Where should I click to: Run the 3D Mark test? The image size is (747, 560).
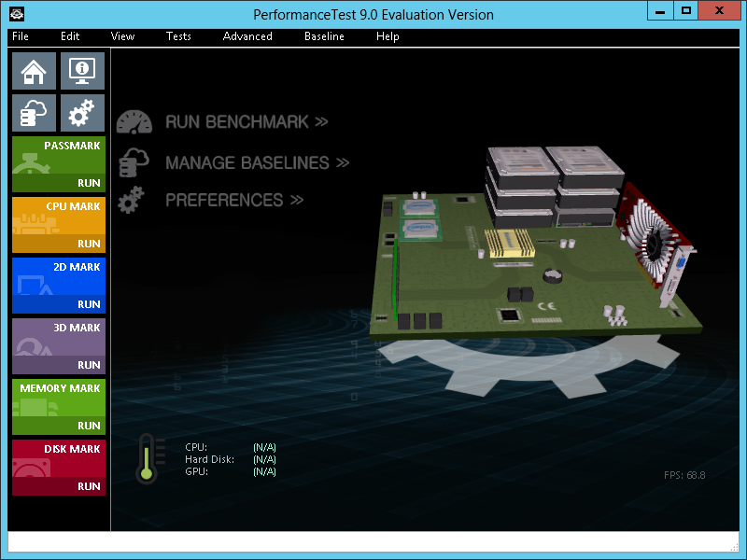89,365
